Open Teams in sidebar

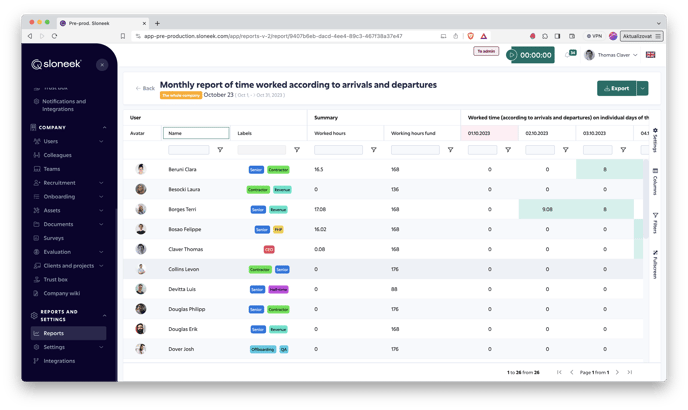(x=51, y=169)
